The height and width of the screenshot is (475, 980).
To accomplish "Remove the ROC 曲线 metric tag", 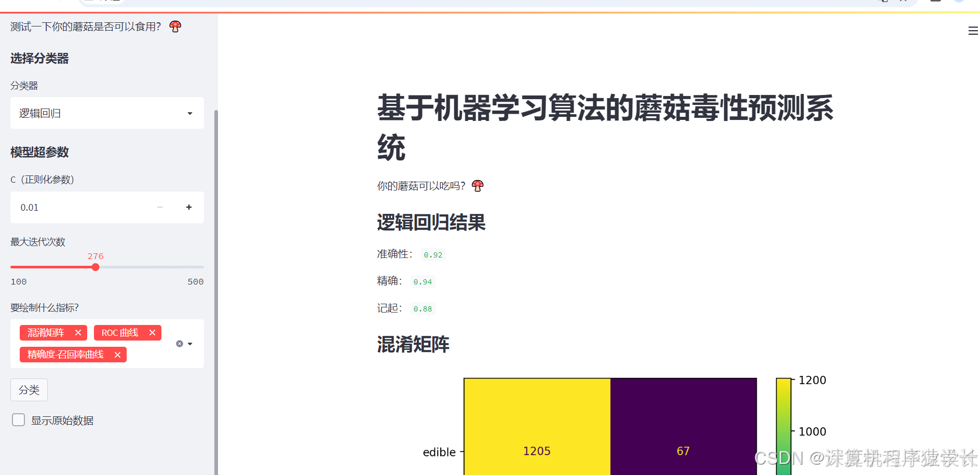I will click(152, 333).
